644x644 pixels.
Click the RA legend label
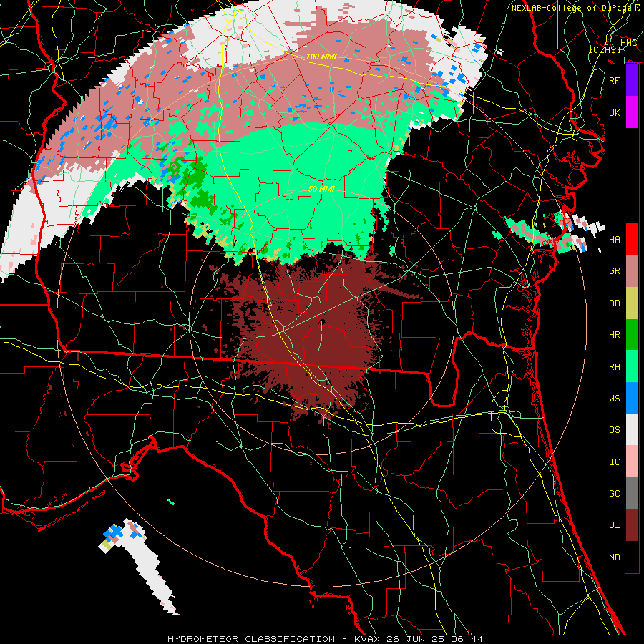pos(615,366)
